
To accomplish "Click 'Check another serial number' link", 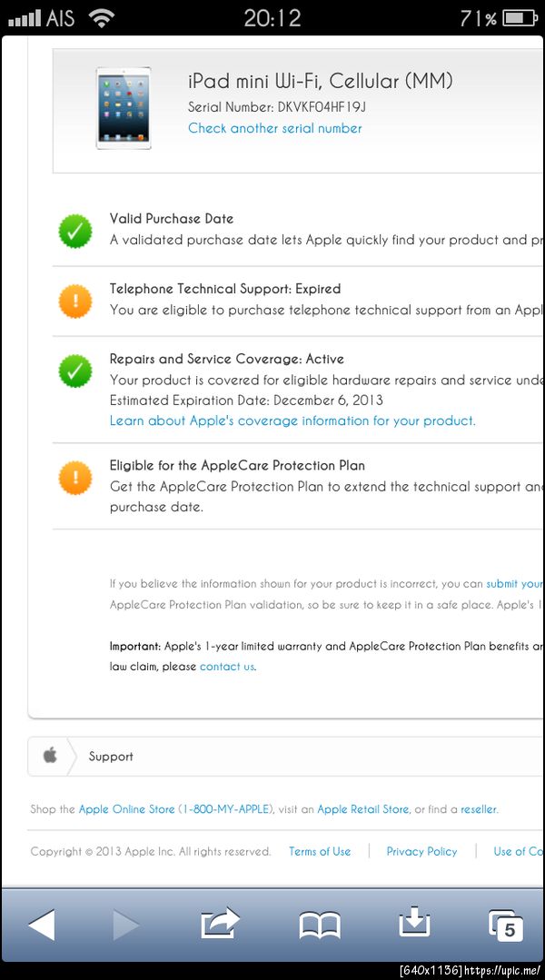I will (274, 128).
